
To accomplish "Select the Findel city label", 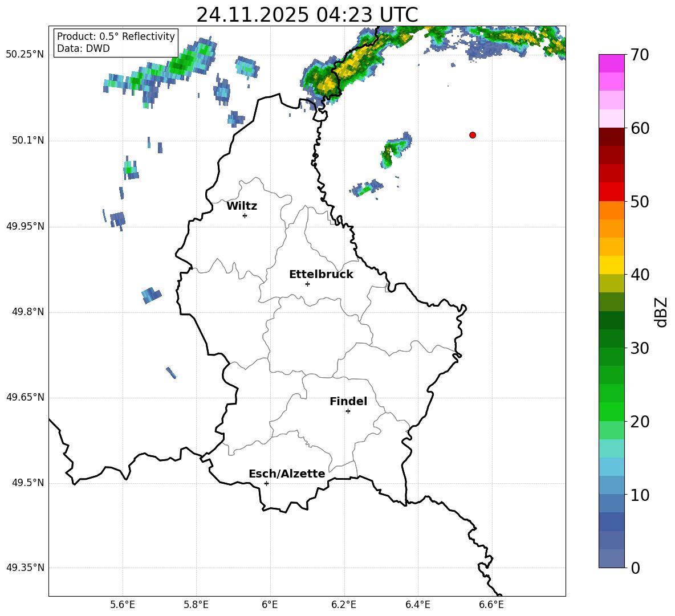I will pos(348,402).
